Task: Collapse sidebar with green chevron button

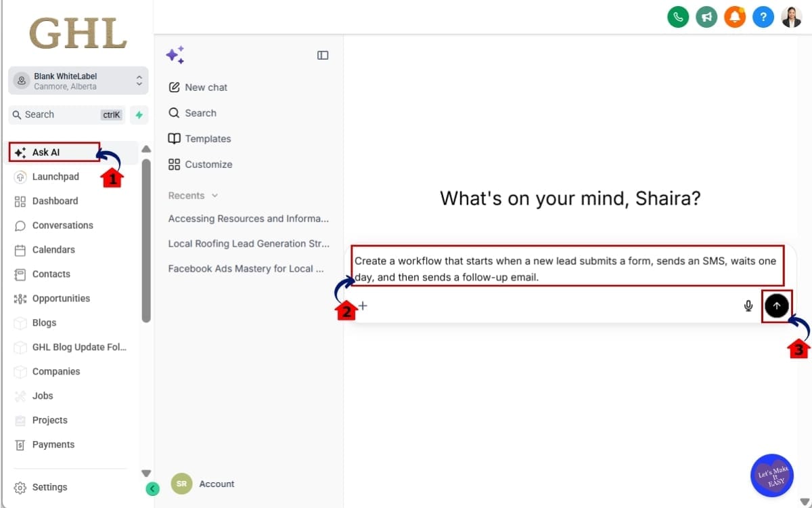Action: [x=152, y=488]
